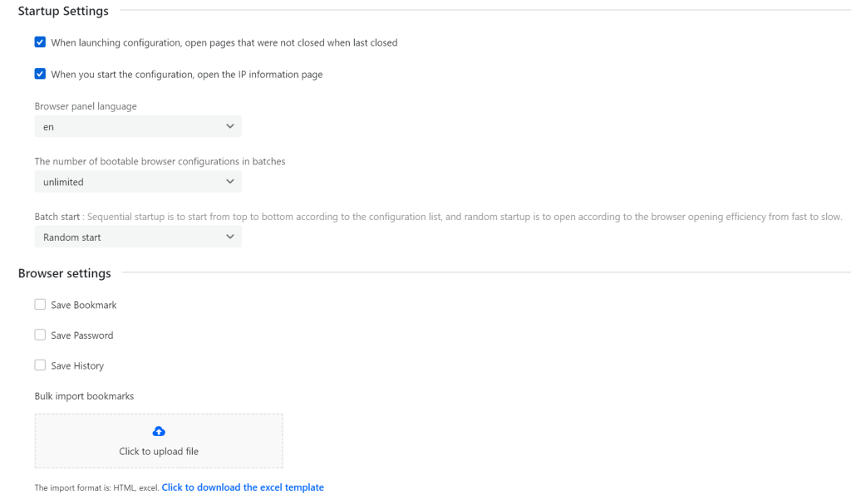Click the Save History label
The height and width of the screenshot is (504, 851).
77,365
